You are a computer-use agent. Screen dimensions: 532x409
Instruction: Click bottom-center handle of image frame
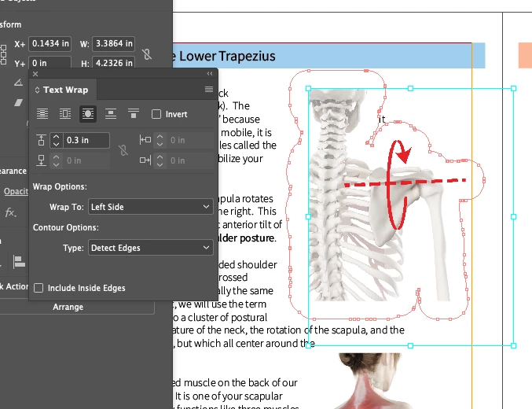(x=410, y=345)
